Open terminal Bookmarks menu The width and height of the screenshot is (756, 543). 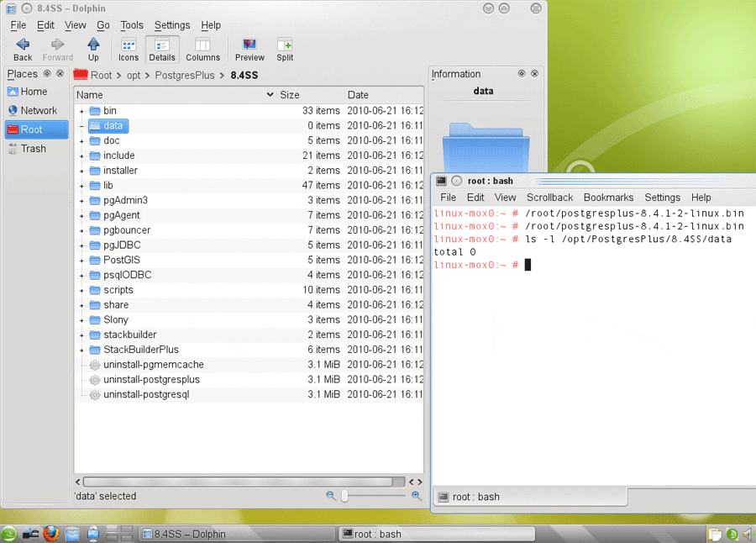pyautogui.click(x=608, y=198)
